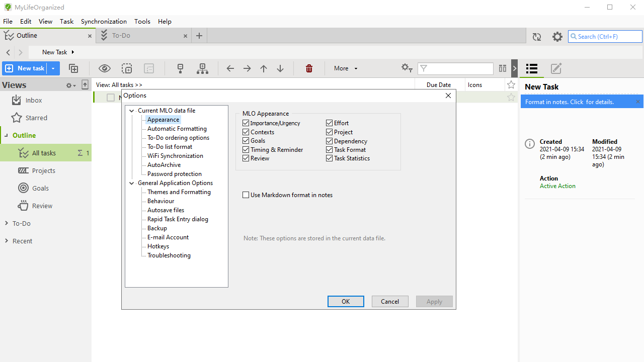Image resolution: width=644 pixels, height=362 pixels.
Task: Open settings with the gear icon
Action: tap(557, 37)
